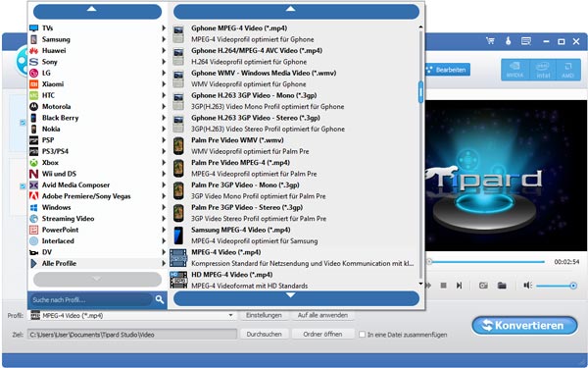This screenshot has width=588, height=368.
Task: Mute audio with the speaker icon
Action: coord(527,286)
